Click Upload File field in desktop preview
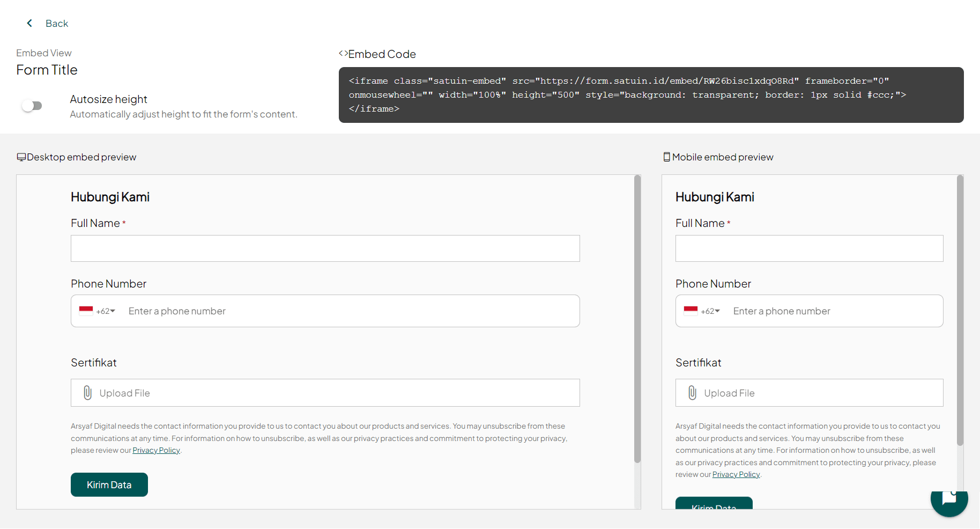Screen dimensions: 980x529 coord(325,393)
